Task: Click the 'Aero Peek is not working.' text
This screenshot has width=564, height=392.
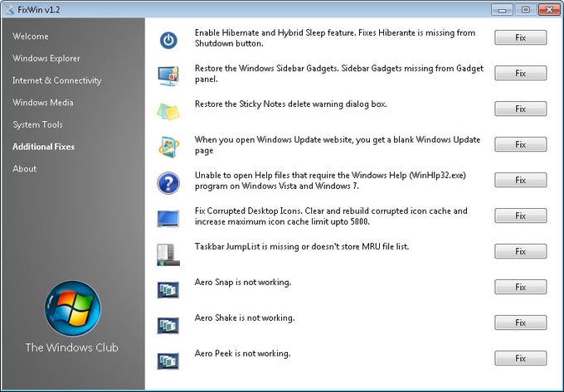Action: click(242, 354)
